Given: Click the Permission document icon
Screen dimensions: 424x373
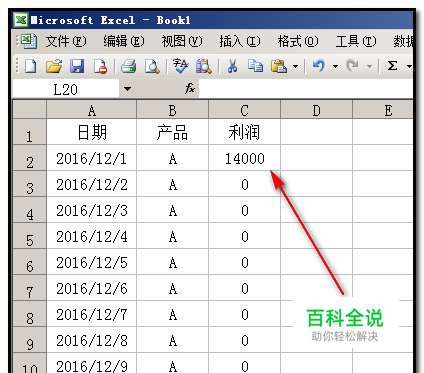Looking at the screenshot, I should click(100, 66).
